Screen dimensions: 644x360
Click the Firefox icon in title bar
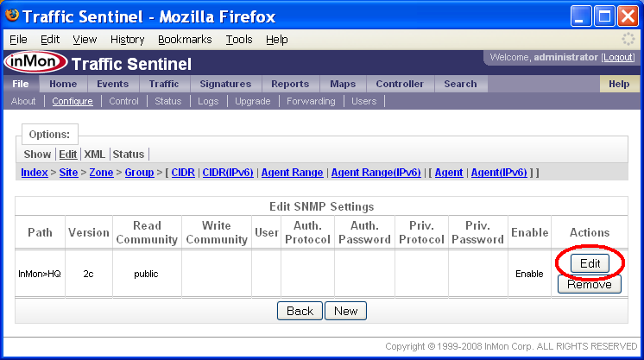click(x=12, y=15)
